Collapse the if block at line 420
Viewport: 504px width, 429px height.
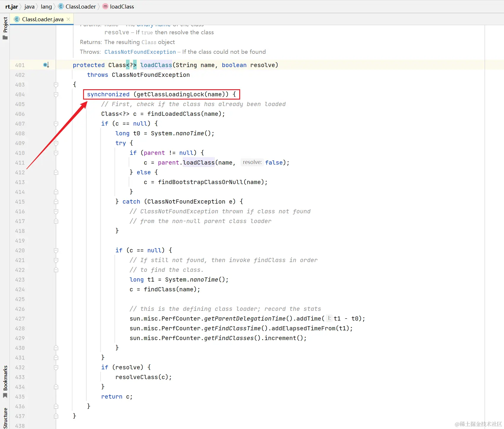(x=56, y=251)
